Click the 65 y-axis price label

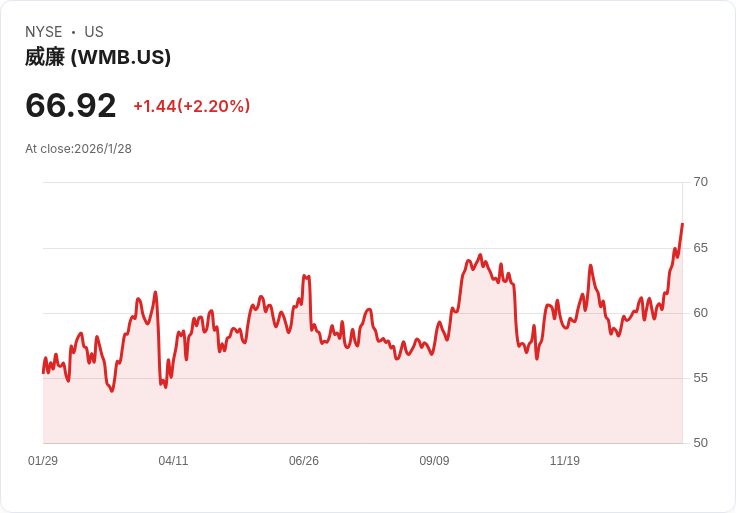click(x=700, y=248)
